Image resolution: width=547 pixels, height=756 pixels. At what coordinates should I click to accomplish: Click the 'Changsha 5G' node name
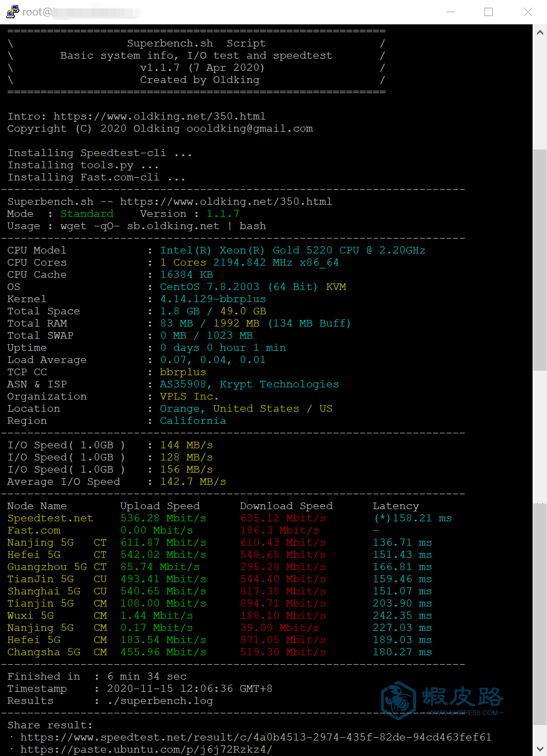click(x=44, y=652)
